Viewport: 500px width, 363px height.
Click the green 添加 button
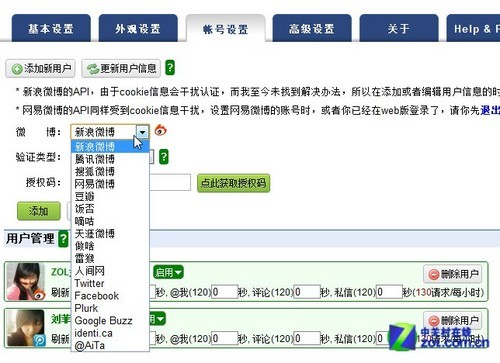(x=39, y=211)
